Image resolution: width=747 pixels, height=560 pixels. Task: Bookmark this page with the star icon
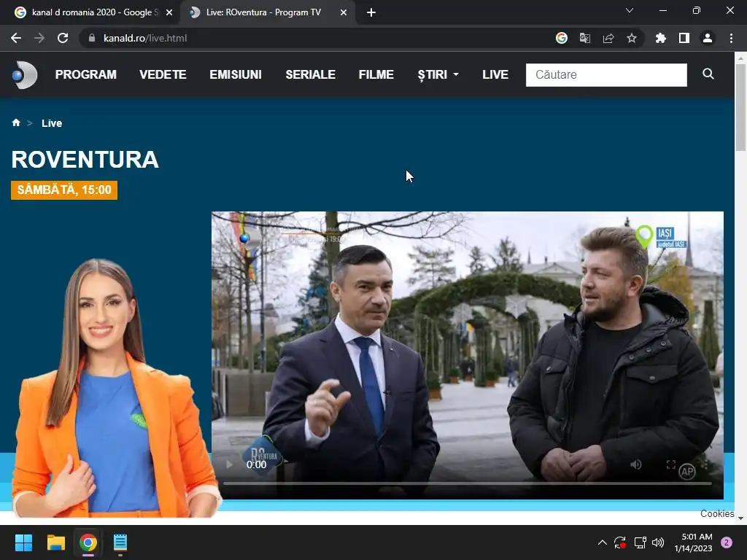coord(632,38)
